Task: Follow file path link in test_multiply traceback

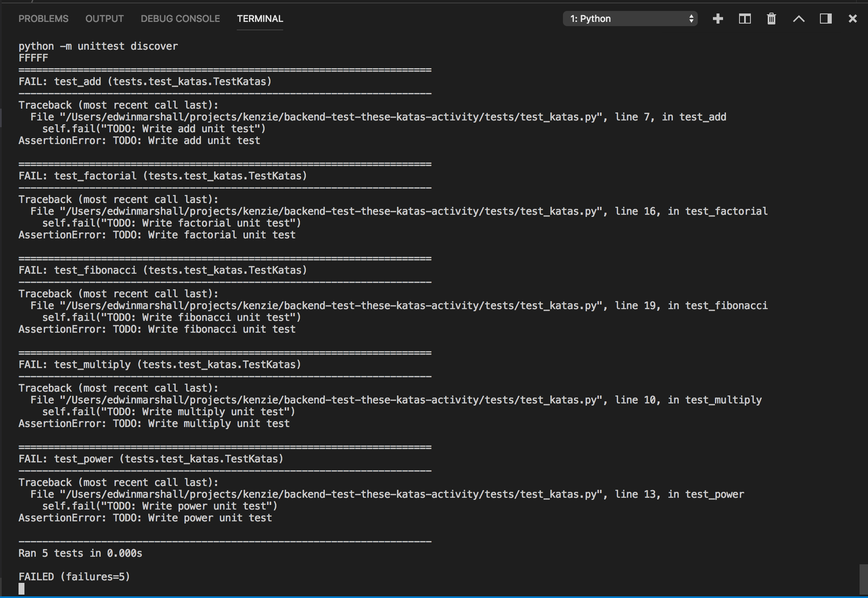Action: coord(331,400)
